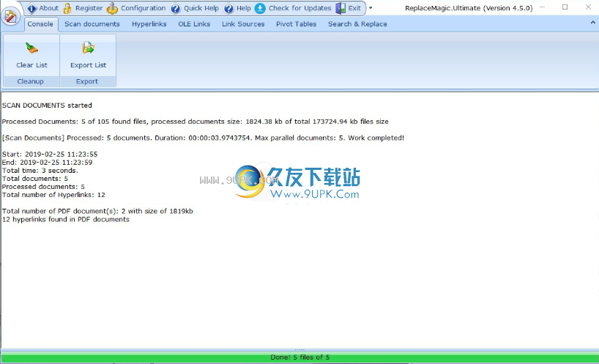The width and height of the screenshot is (599, 364).
Task: Maximize the ReplaceMagic window
Action: 565,7
